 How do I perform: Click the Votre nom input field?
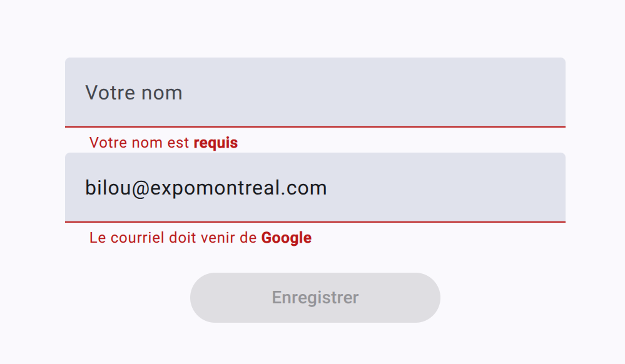315,93
